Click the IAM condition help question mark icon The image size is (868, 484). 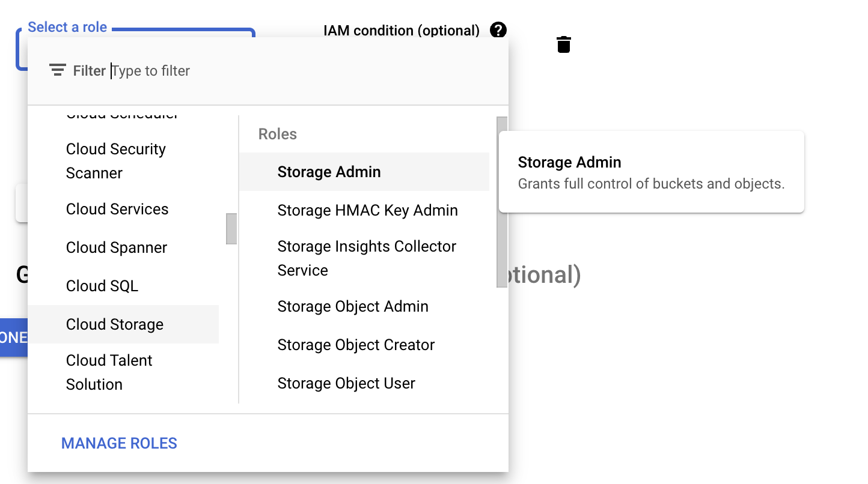click(x=498, y=30)
